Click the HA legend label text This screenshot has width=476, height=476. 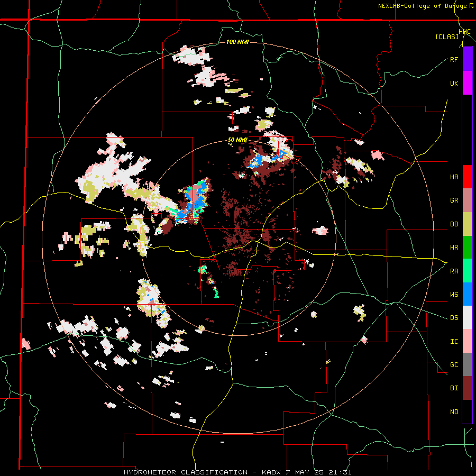[x=454, y=177]
